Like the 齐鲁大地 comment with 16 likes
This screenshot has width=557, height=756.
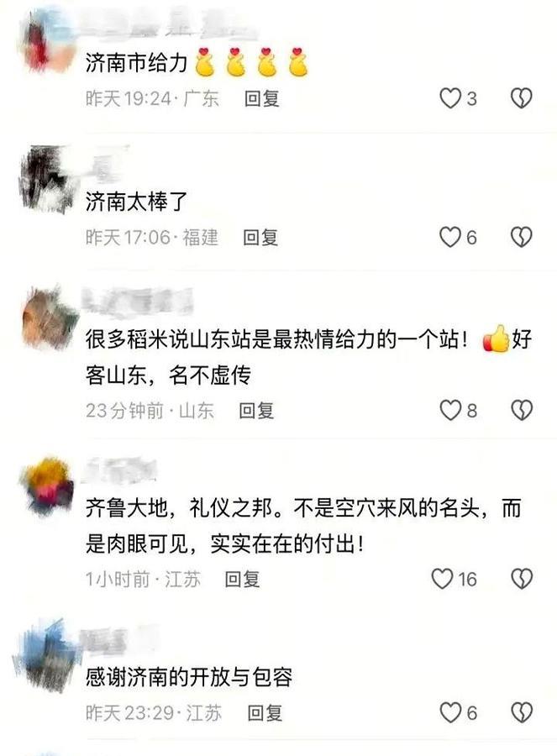[x=442, y=579]
